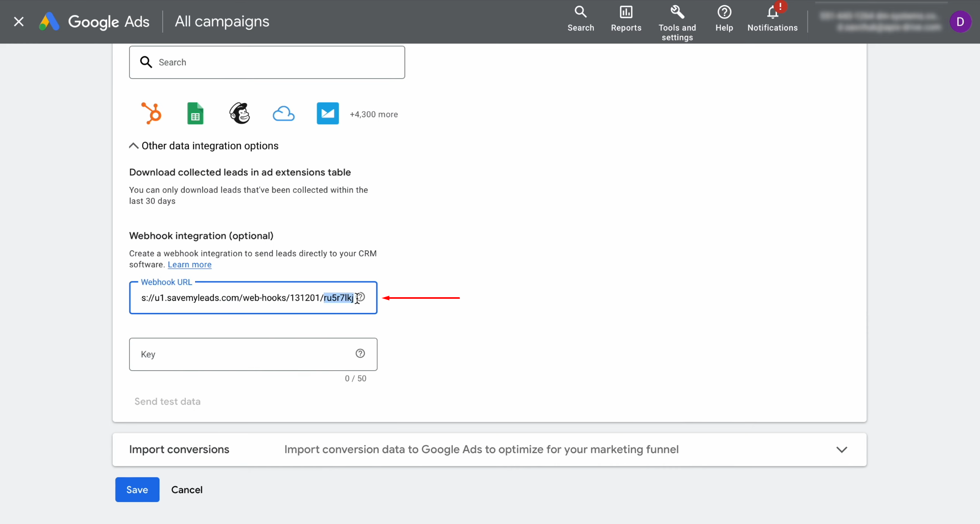
Task: Close the All campaigns panel with the X
Action: point(19,22)
